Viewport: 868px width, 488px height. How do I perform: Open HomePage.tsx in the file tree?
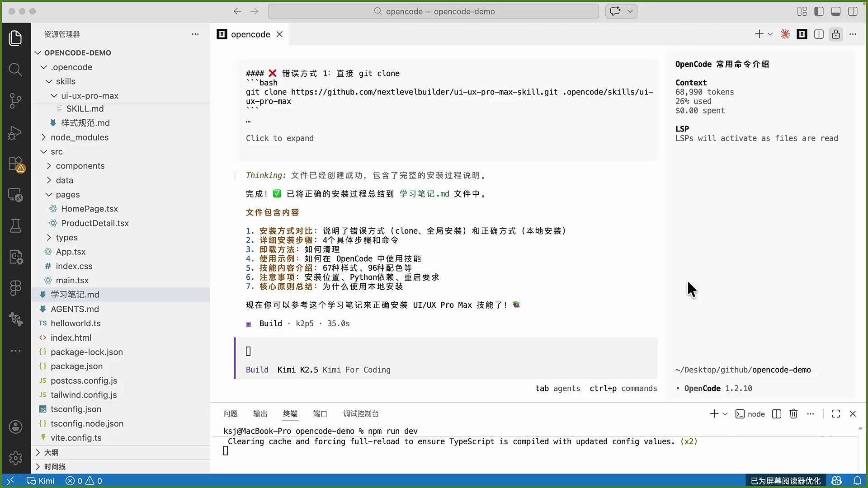tap(89, 209)
